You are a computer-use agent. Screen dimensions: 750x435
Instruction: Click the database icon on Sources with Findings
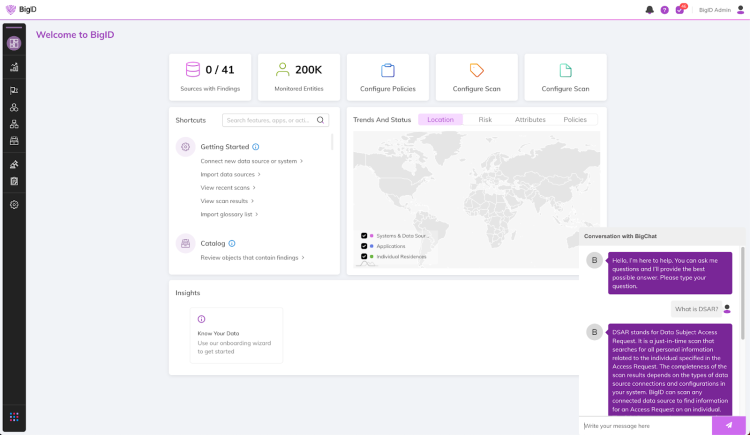click(193, 69)
